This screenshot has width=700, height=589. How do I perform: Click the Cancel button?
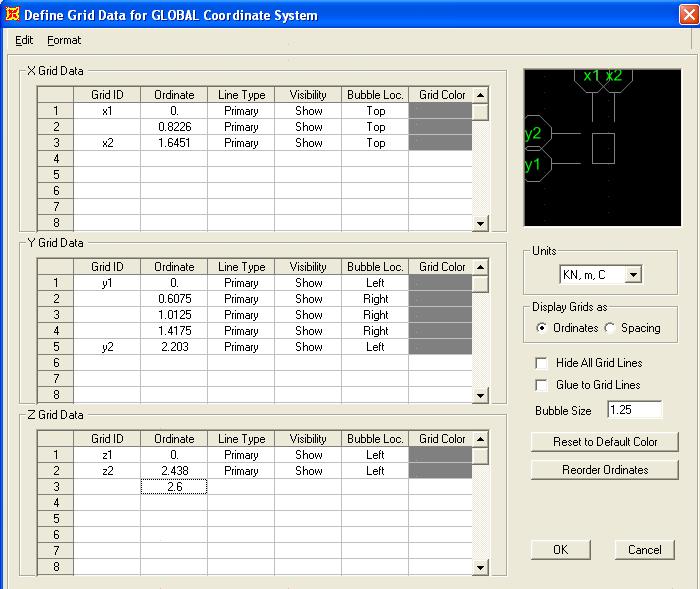coord(645,550)
